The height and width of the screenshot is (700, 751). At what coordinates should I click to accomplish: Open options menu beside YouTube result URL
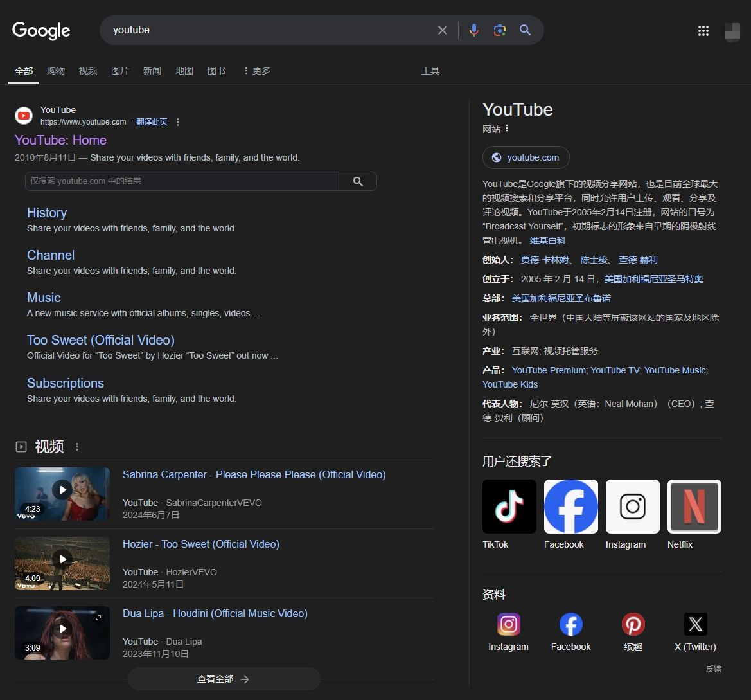pos(178,122)
